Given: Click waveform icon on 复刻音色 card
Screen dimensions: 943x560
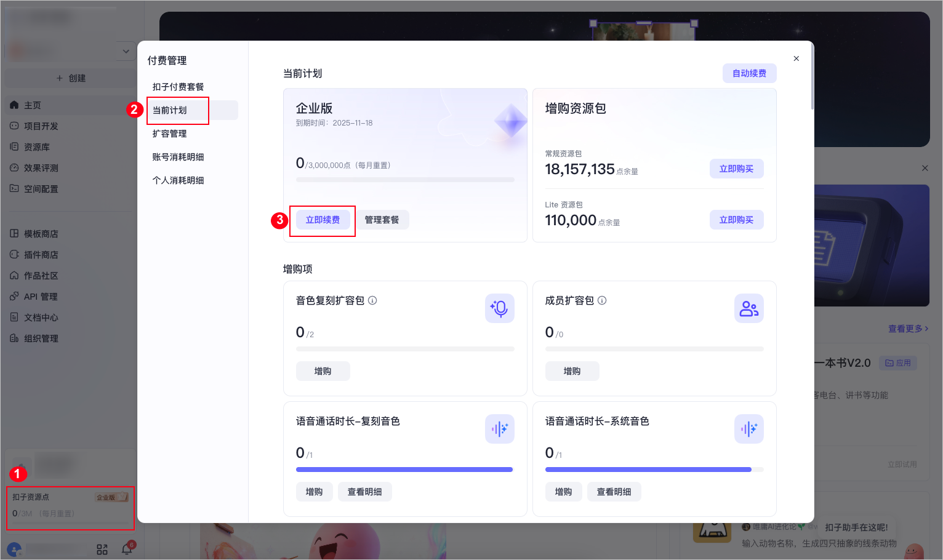Looking at the screenshot, I should [500, 429].
